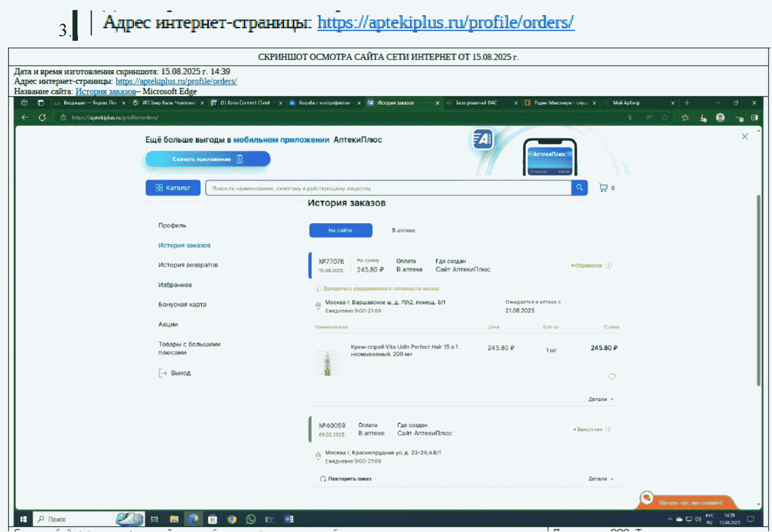Image resolution: width=772 pixels, height=532 pixels.
Task: Open История возвратов in the sidebar
Action: click(x=188, y=265)
